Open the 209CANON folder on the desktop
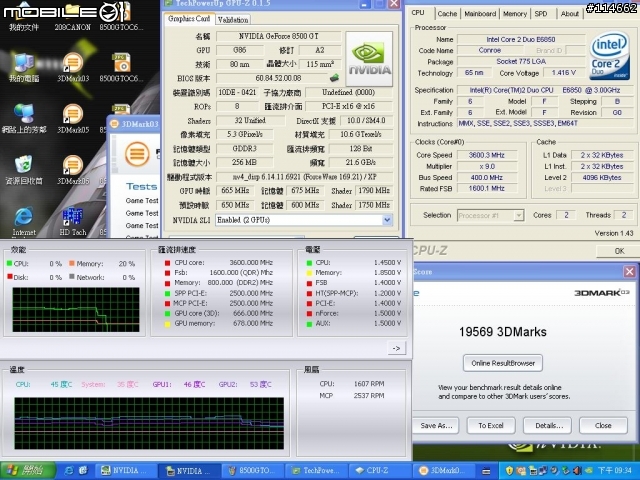 (x=73, y=16)
